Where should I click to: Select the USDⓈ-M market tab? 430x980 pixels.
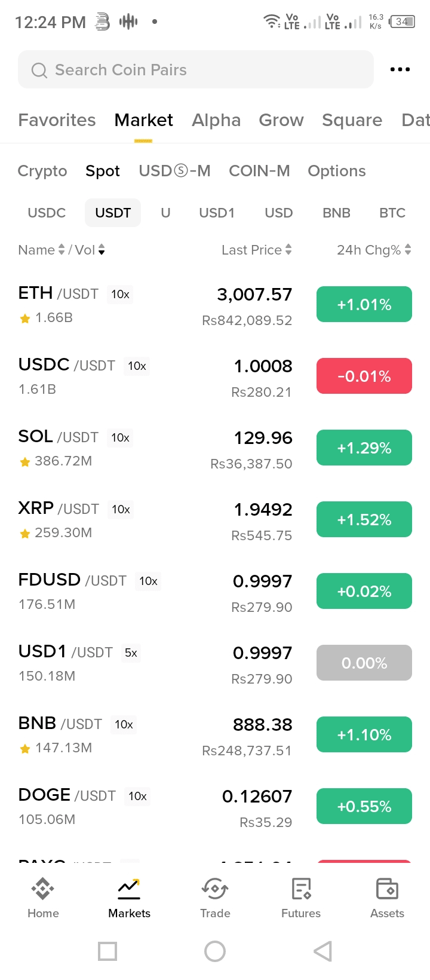pos(174,171)
